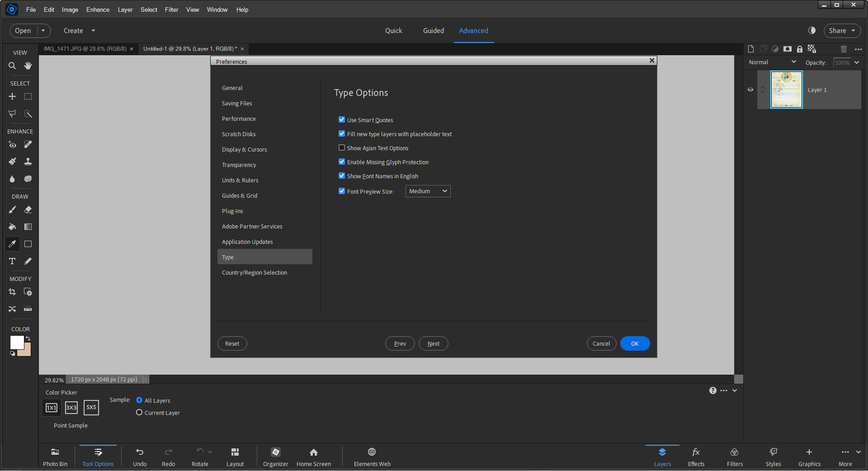Open the blend mode Normal dropdown
868x471 pixels.
(772, 62)
